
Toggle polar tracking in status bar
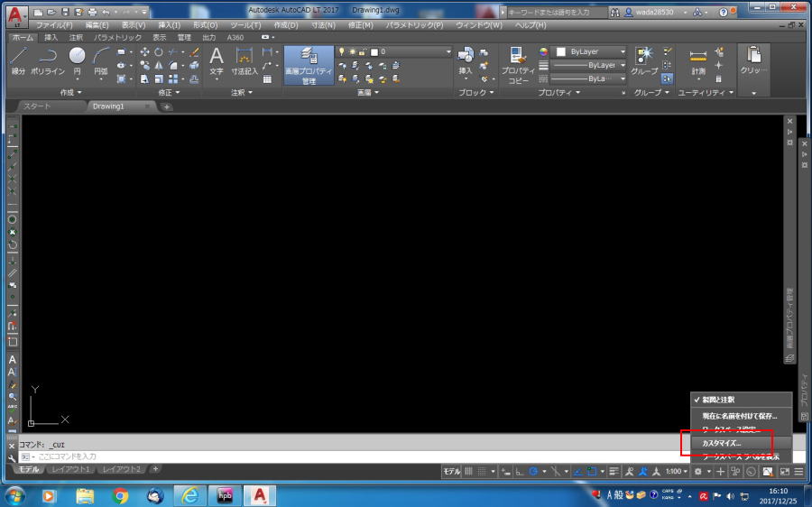point(532,471)
